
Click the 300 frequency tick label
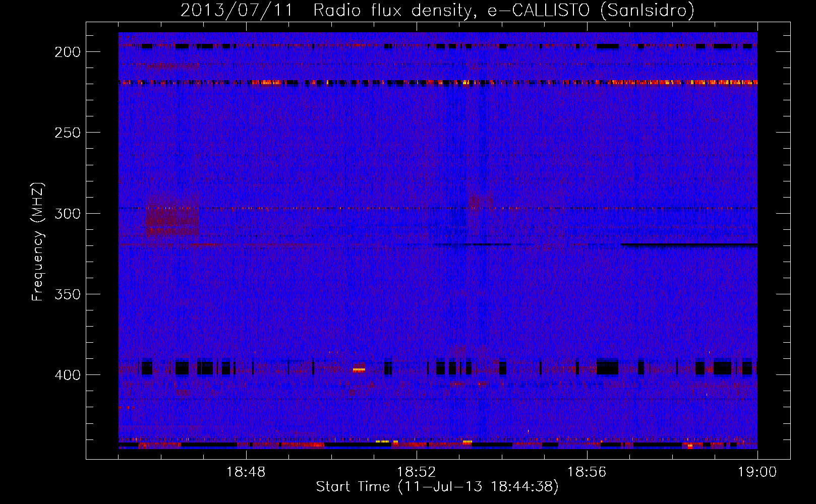[68, 213]
